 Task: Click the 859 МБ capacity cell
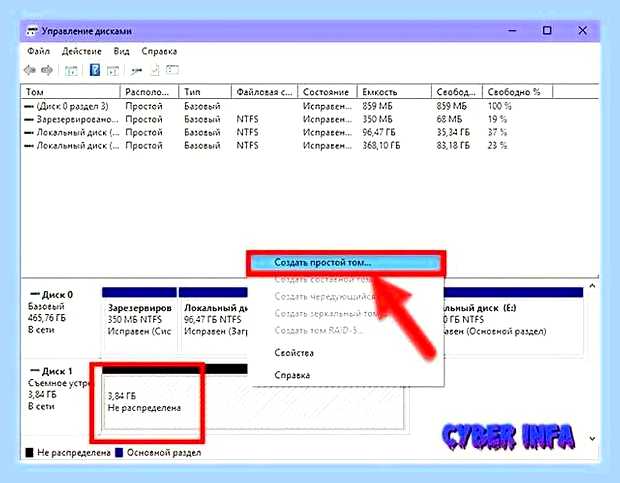pos(377,106)
